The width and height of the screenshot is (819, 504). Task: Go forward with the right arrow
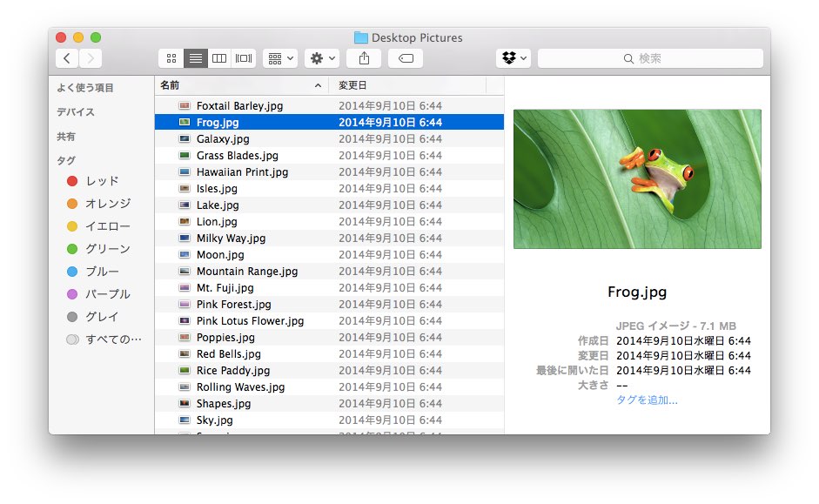pyautogui.click(x=91, y=58)
